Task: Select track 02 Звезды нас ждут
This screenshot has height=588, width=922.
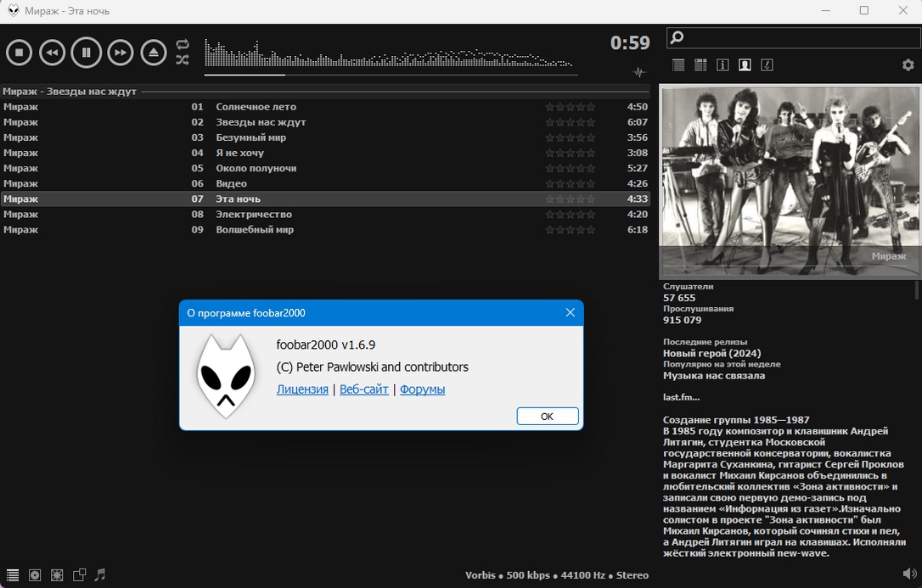Action: [x=325, y=122]
